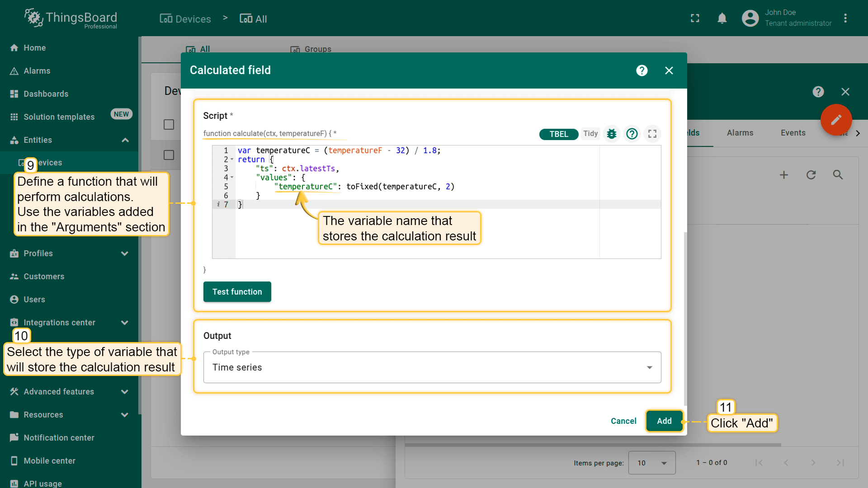This screenshot has height=488, width=868.
Task: Open Items per page dropdown
Action: coord(651,463)
